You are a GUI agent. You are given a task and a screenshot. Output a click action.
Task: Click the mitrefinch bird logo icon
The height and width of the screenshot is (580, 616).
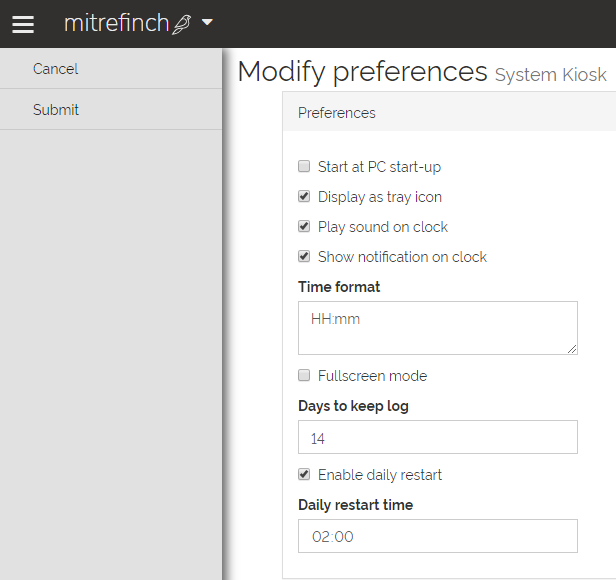[182, 24]
